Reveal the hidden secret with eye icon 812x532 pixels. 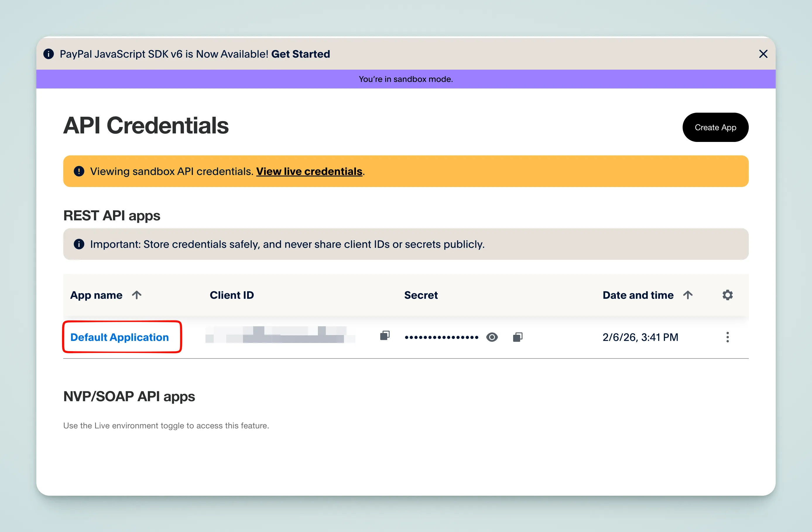[492, 337]
